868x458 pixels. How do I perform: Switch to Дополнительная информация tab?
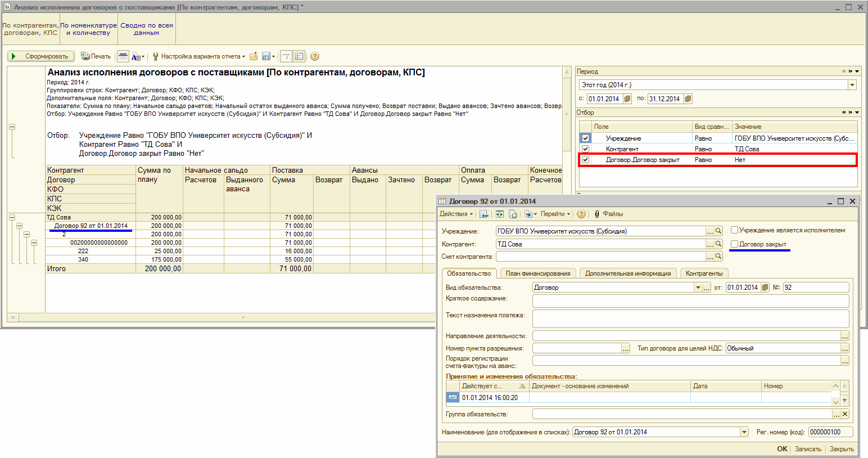pos(628,273)
